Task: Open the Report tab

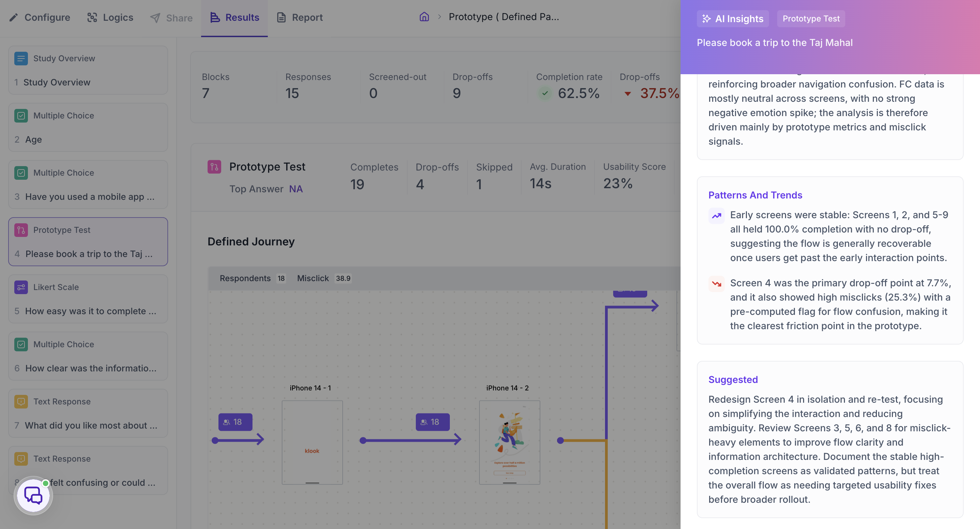Action: point(299,17)
